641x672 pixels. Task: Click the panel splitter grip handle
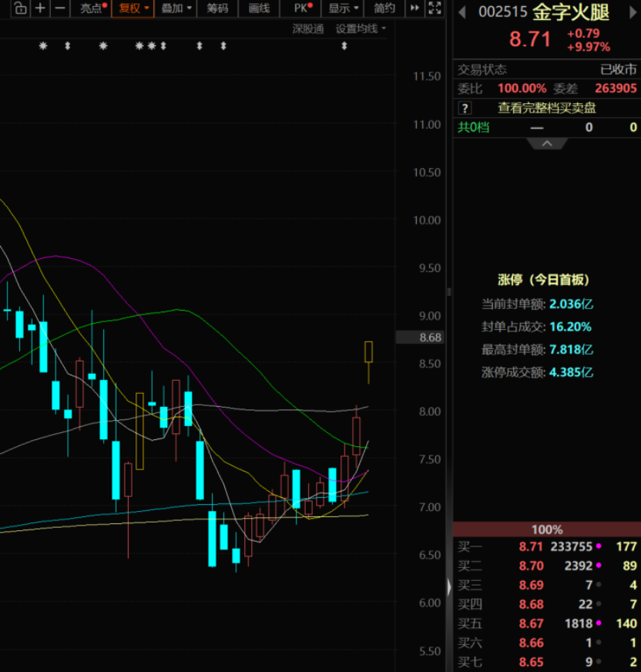[449, 292]
